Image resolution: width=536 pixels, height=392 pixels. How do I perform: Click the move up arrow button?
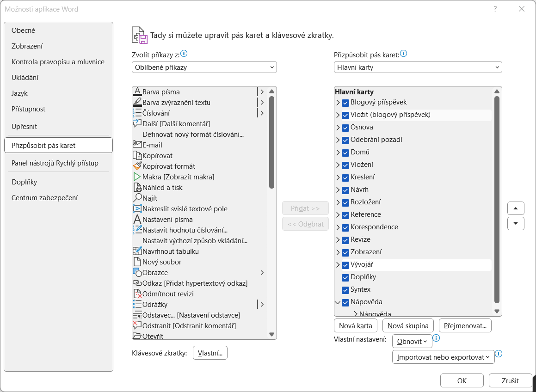pyautogui.click(x=516, y=208)
